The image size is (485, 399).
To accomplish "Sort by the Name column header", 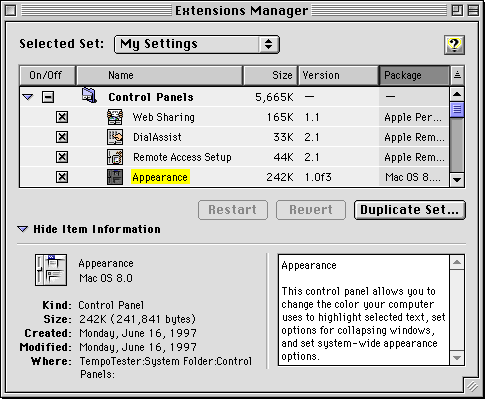I will [x=160, y=75].
